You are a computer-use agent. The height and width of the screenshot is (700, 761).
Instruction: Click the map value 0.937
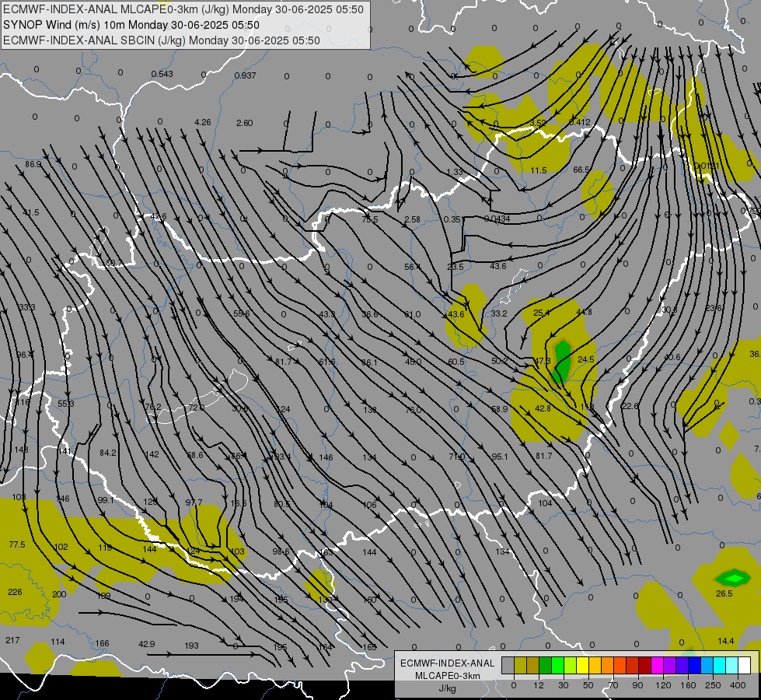[x=245, y=75]
